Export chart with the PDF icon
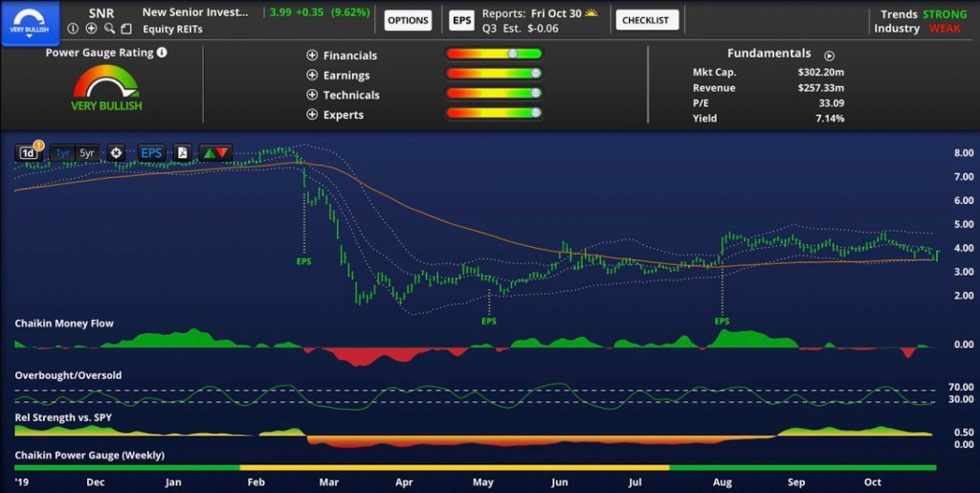Viewport: 980px width, 493px height. point(183,153)
